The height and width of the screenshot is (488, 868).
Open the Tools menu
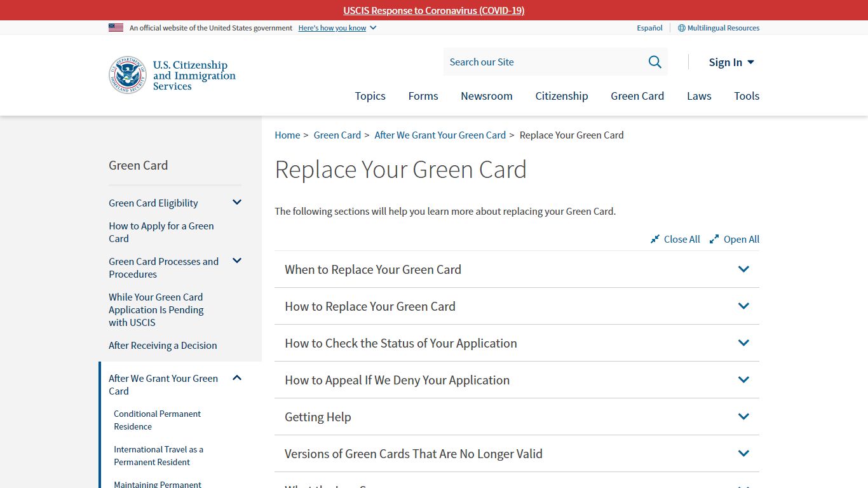click(x=747, y=96)
